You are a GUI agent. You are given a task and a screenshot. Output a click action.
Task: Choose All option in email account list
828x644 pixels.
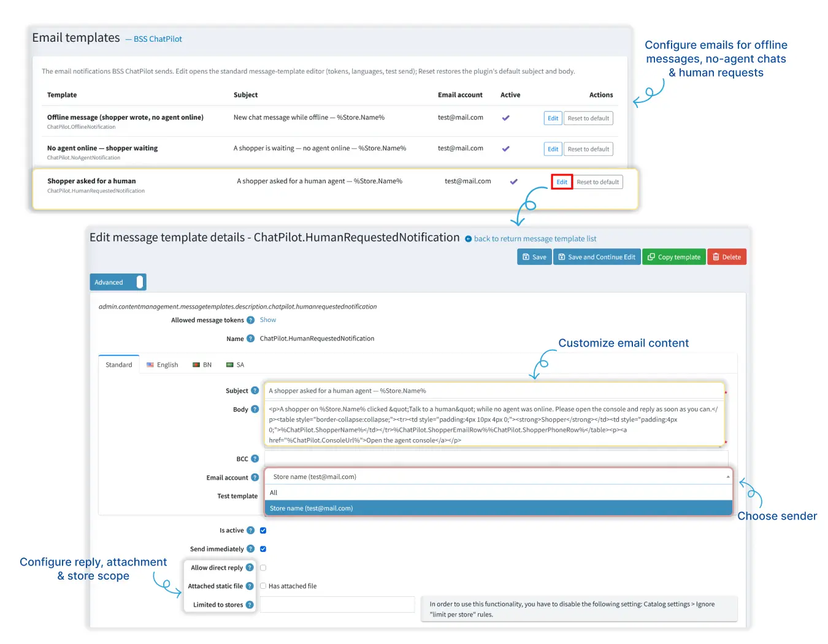tap(499, 493)
